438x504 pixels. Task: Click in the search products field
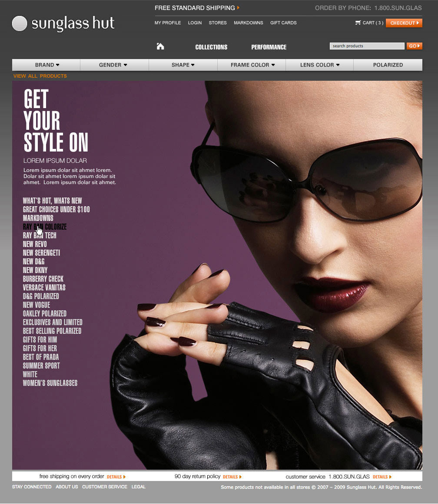[367, 46]
